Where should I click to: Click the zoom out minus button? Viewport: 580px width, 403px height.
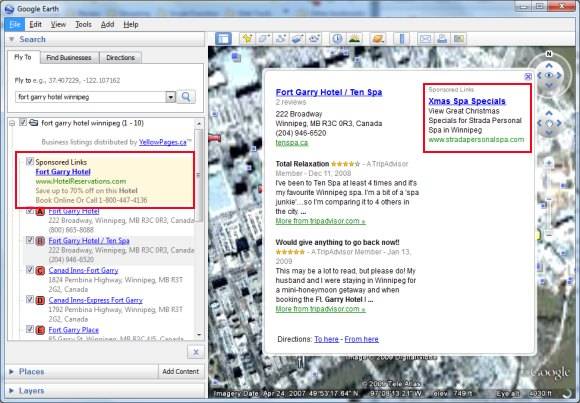point(549,235)
